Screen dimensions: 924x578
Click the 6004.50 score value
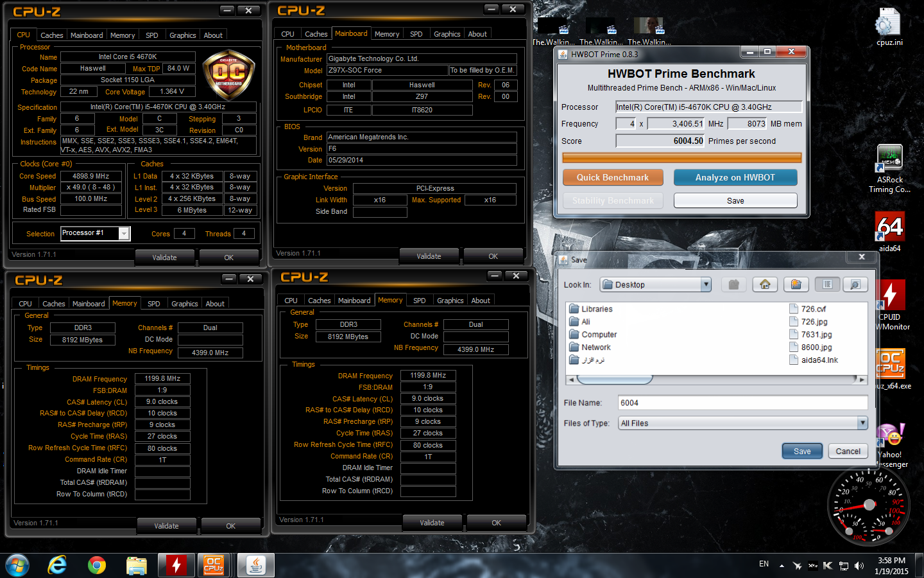pyautogui.click(x=660, y=141)
